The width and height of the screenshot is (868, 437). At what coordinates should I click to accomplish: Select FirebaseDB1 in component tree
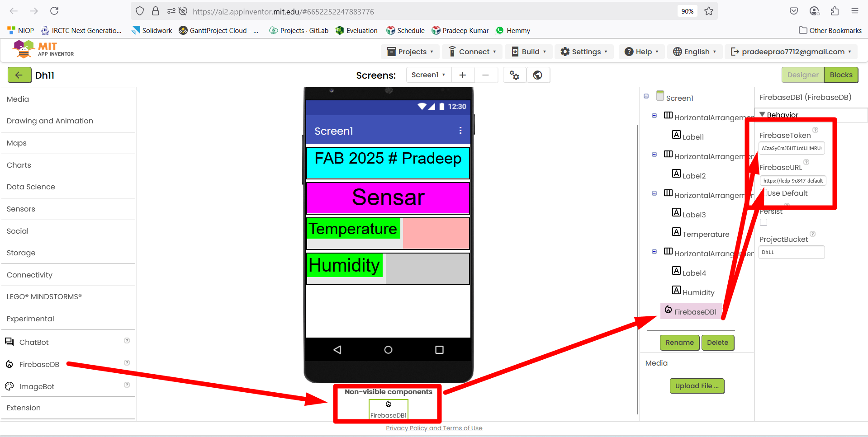(x=691, y=311)
